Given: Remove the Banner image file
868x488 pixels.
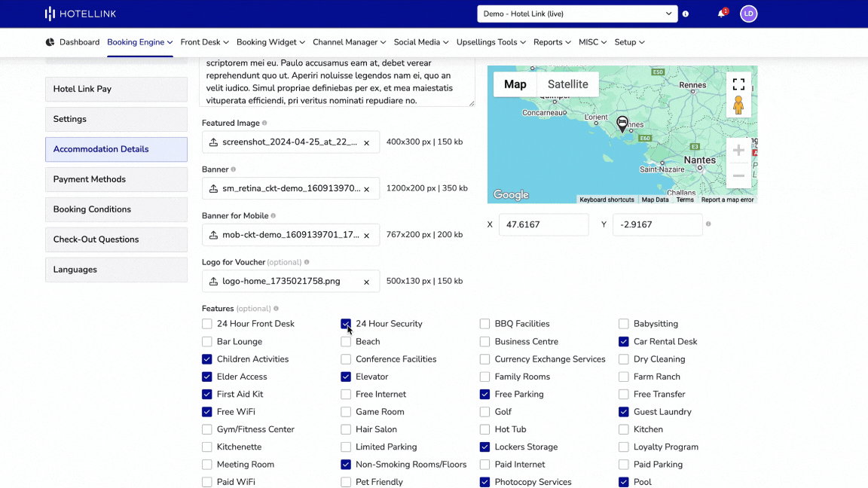Looking at the screenshot, I should [x=366, y=189].
